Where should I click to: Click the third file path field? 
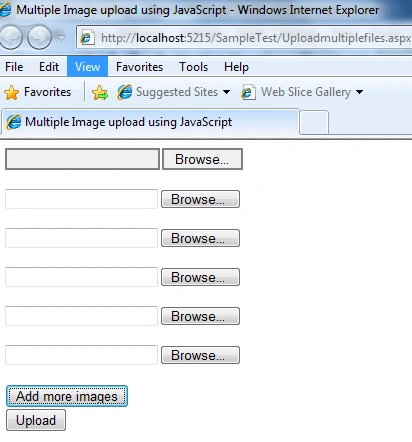point(81,238)
